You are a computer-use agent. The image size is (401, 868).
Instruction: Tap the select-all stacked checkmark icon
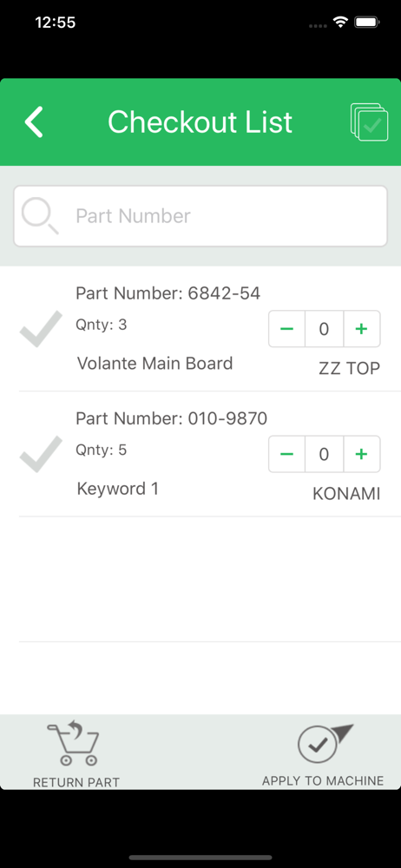click(x=369, y=122)
